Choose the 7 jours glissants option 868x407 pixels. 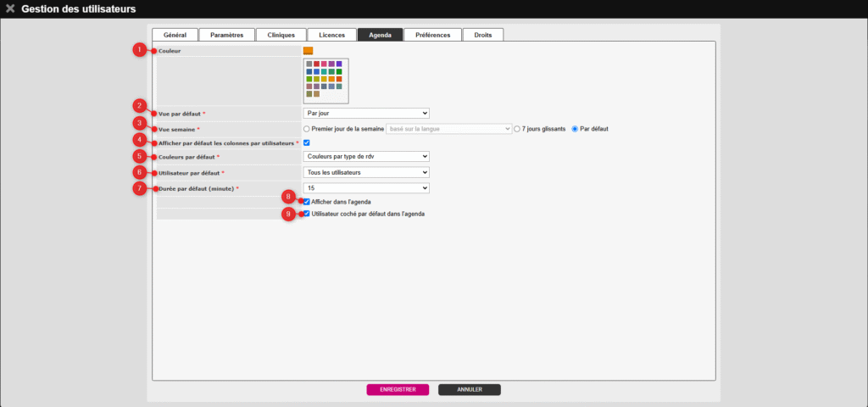point(517,129)
